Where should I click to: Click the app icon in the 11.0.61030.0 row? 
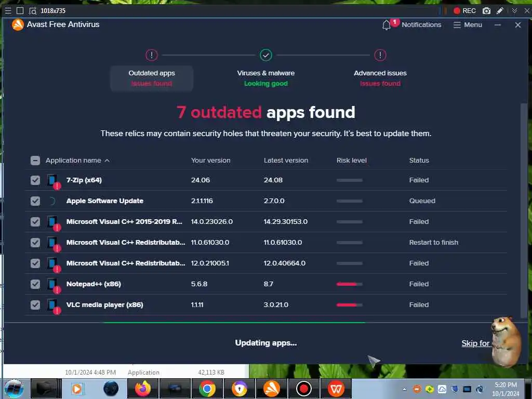tap(54, 244)
